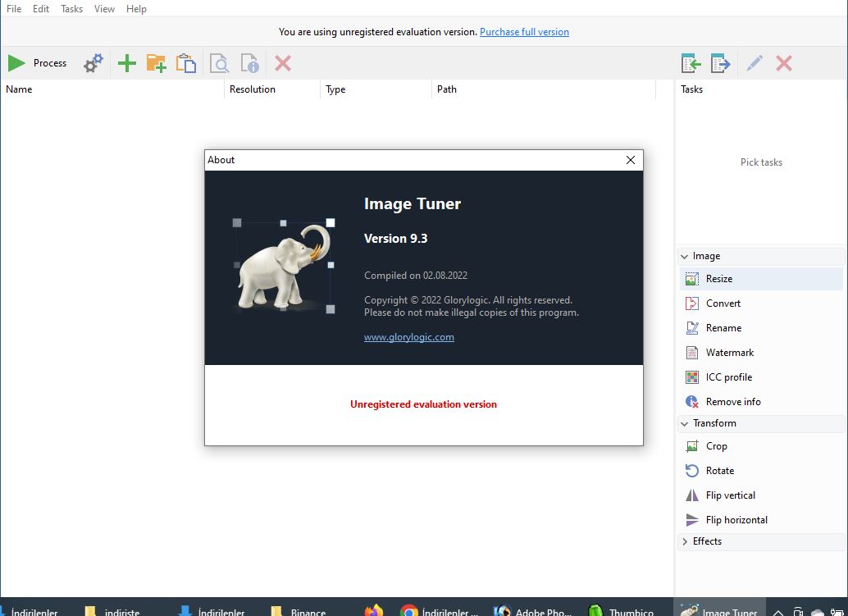Switch to Firefox in the taskbar
Screen dimensions: 848x616
point(374,610)
